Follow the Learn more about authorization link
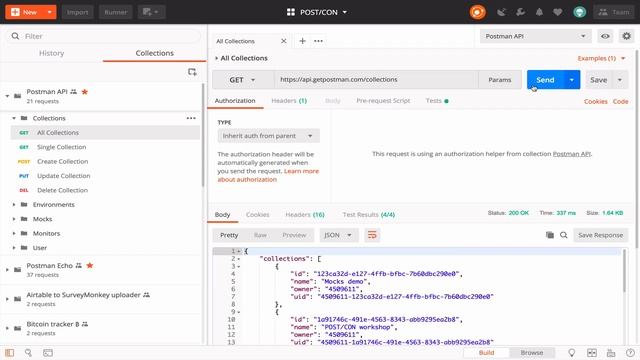 [268, 175]
